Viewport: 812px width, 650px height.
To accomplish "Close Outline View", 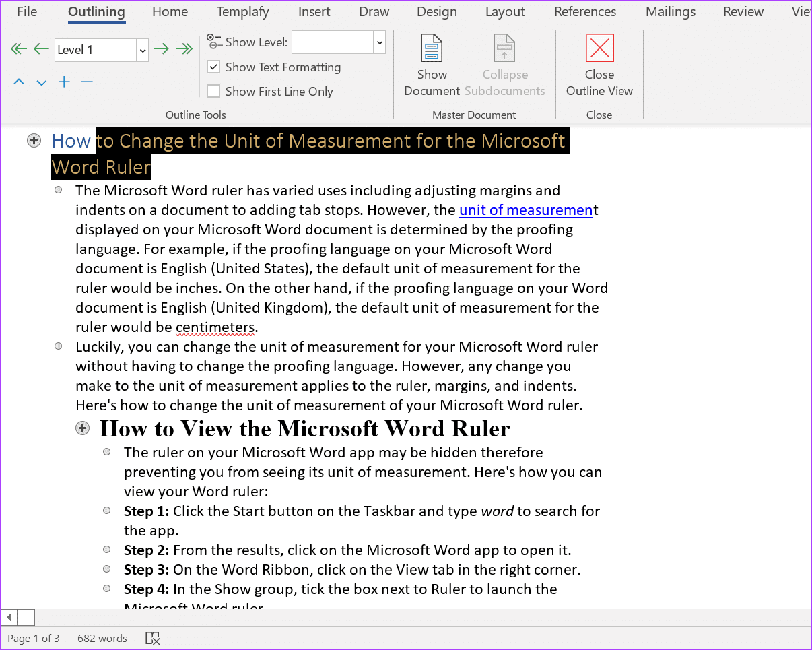I will (x=599, y=65).
